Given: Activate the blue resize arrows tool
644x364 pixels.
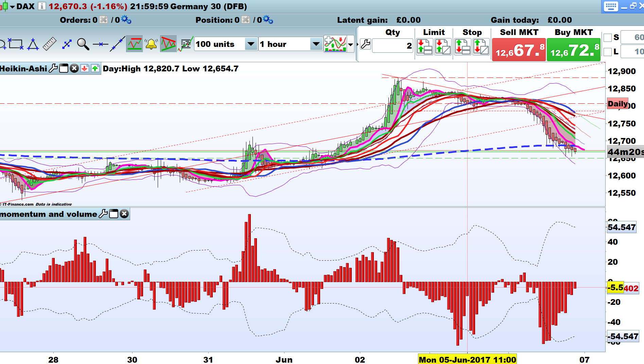Looking at the screenshot, I should tap(67, 44).
